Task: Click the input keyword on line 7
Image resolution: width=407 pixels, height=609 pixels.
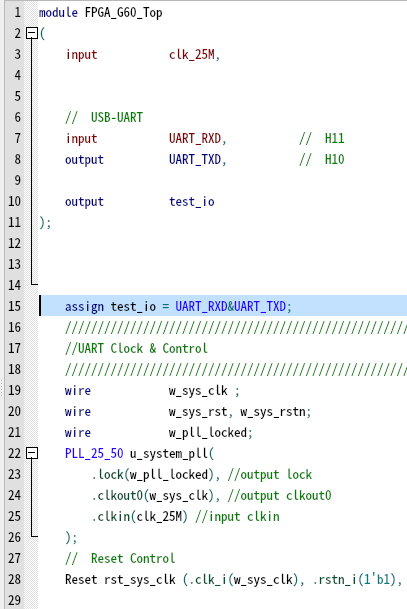Action: [81, 138]
